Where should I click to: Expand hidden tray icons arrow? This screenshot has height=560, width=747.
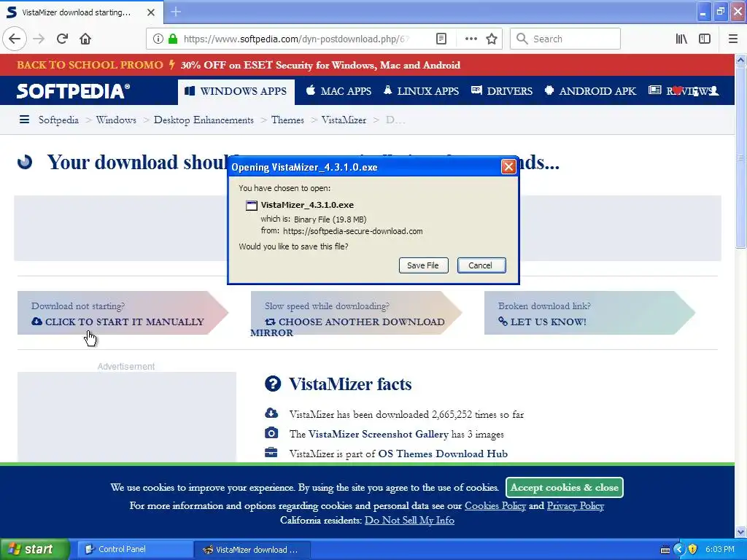click(x=679, y=549)
